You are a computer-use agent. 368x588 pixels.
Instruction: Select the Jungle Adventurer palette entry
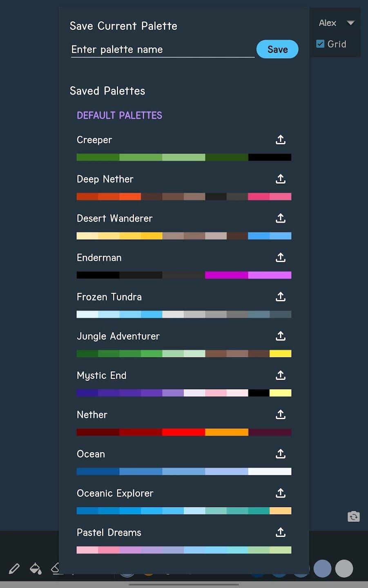point(184,344)
